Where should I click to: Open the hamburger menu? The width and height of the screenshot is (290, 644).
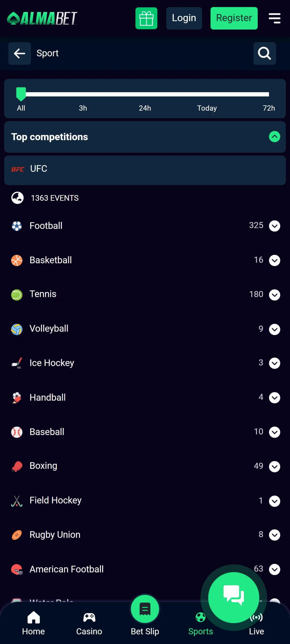pyautogui.click(x=274, y=18)
